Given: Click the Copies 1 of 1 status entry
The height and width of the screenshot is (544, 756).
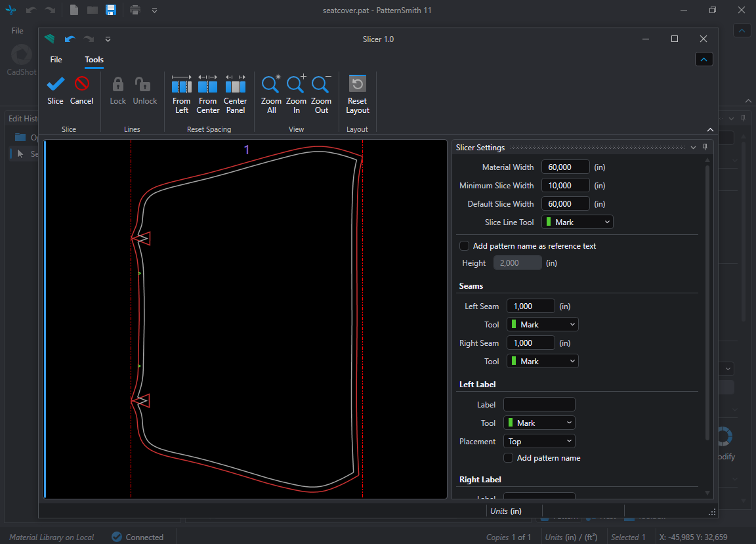Looking at the screenshot, I should coord(509,537).
